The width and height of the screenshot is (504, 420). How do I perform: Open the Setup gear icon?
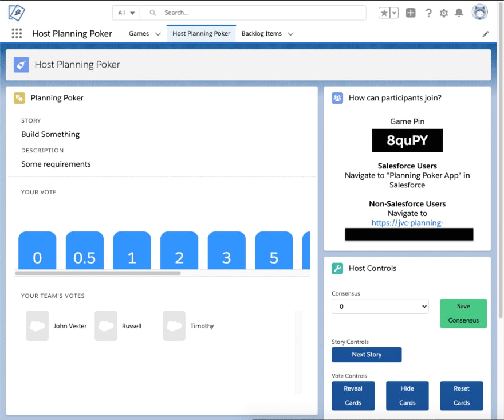pos(443,13)
